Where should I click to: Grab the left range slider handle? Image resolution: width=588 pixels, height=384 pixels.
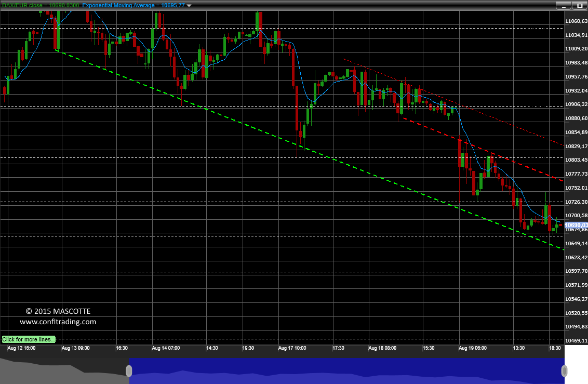click(x=129, y=371)
